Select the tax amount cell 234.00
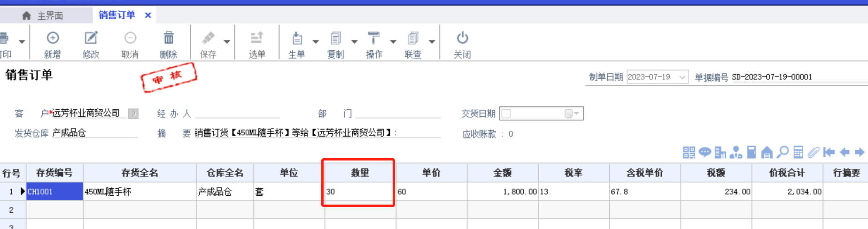The image size is (868, 229). (x=716, y=191)
